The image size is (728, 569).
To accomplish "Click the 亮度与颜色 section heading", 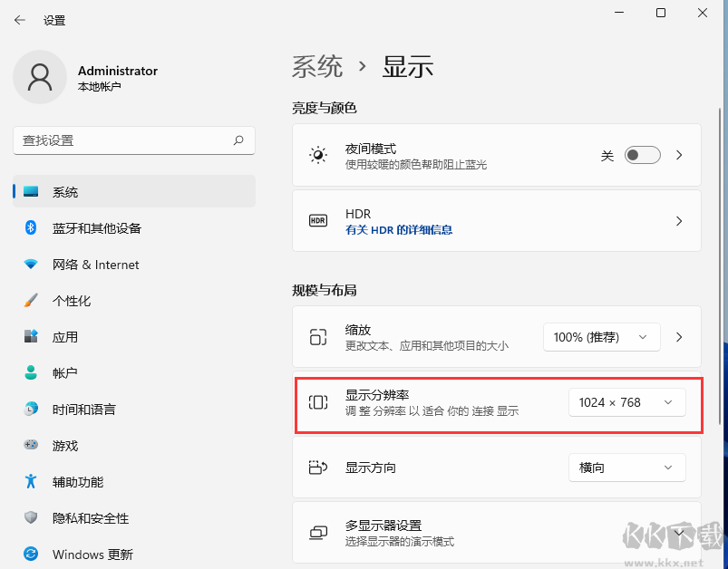I will 325,108.
